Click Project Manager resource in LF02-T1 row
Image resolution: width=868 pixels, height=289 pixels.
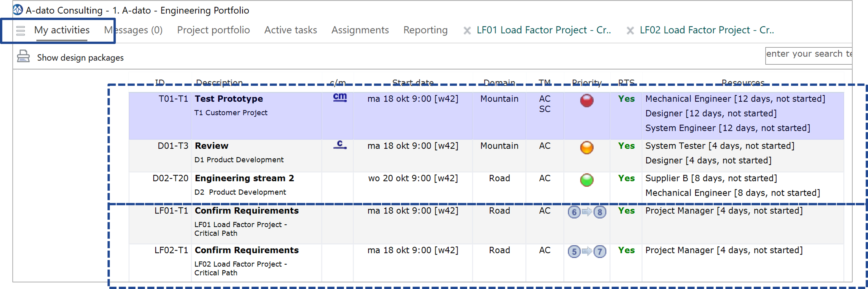pos(724,250)
